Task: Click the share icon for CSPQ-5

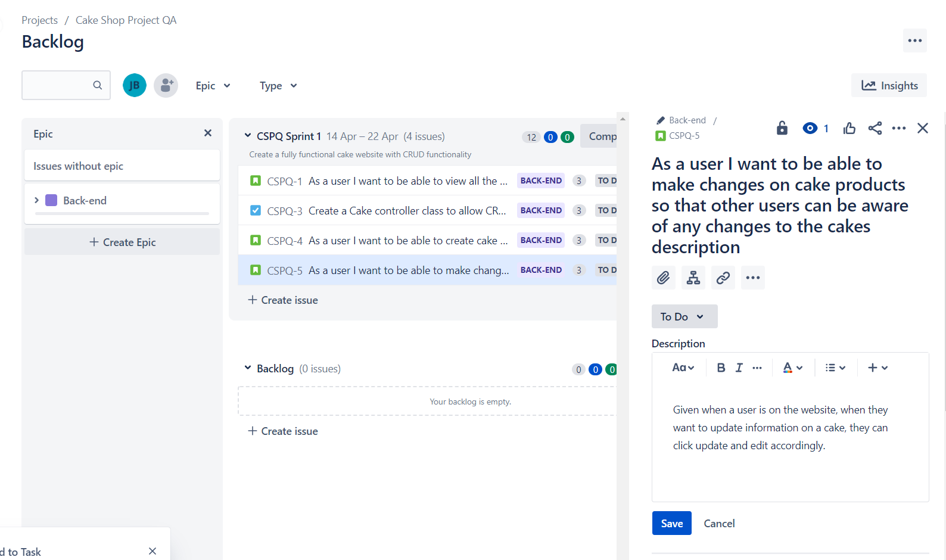Action: pos(875,128)
